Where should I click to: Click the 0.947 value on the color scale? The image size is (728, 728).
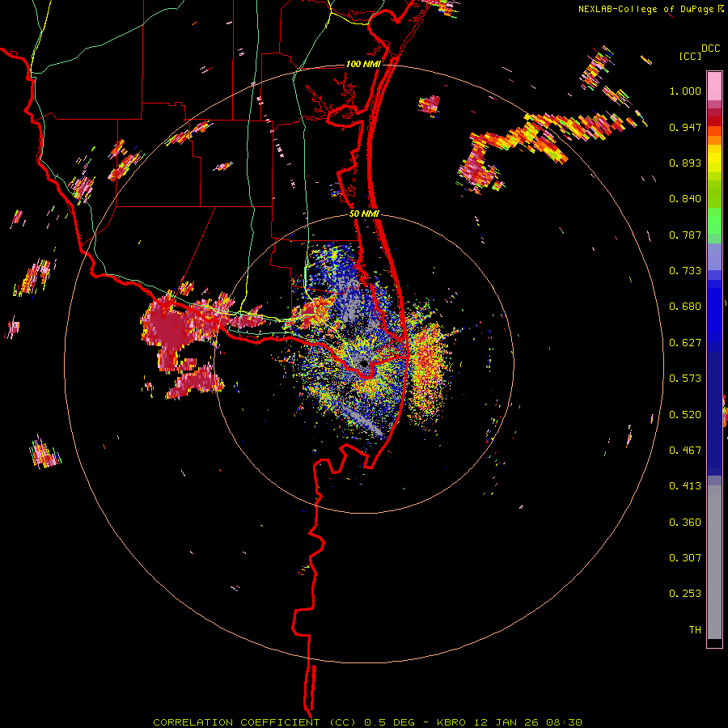point(685,127)
